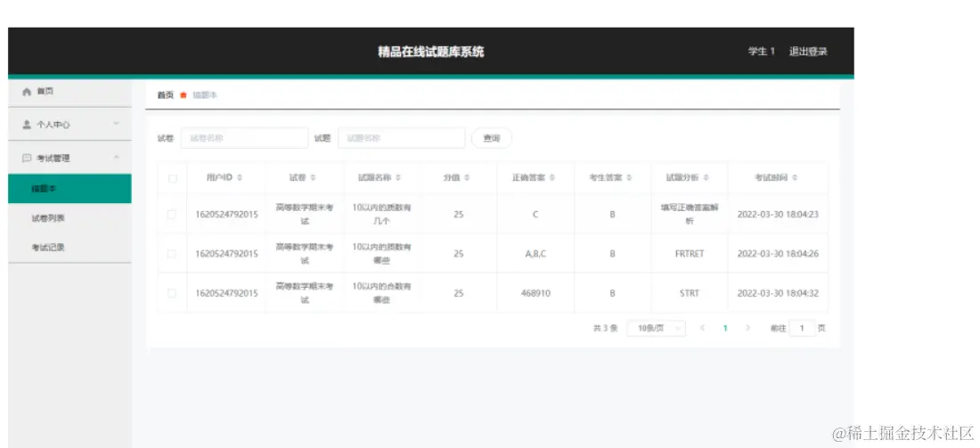Select page number 1 in pagination
Screen dimensions: 980x448
tap(725, 328)
